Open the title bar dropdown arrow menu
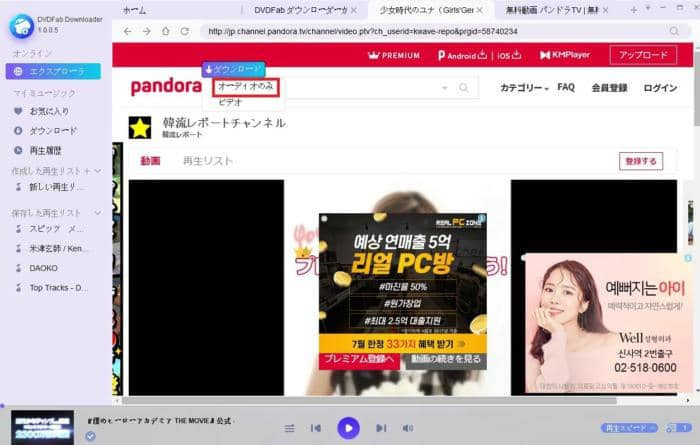 (648, 8)
